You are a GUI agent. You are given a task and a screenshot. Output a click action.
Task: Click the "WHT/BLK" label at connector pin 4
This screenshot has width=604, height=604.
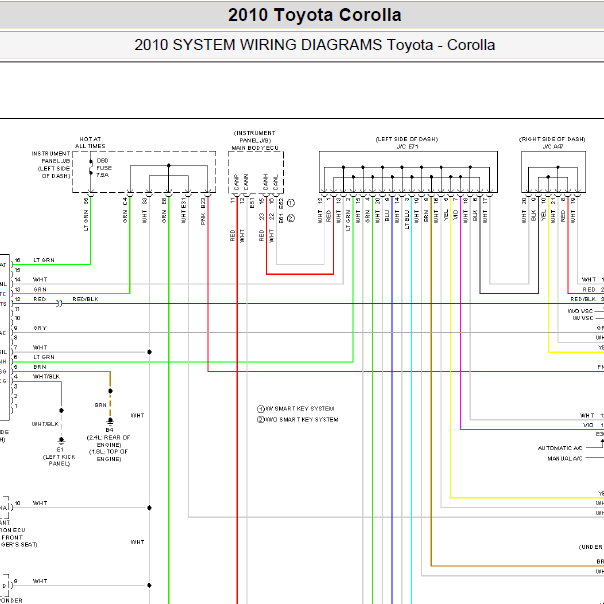click(46, 376)
